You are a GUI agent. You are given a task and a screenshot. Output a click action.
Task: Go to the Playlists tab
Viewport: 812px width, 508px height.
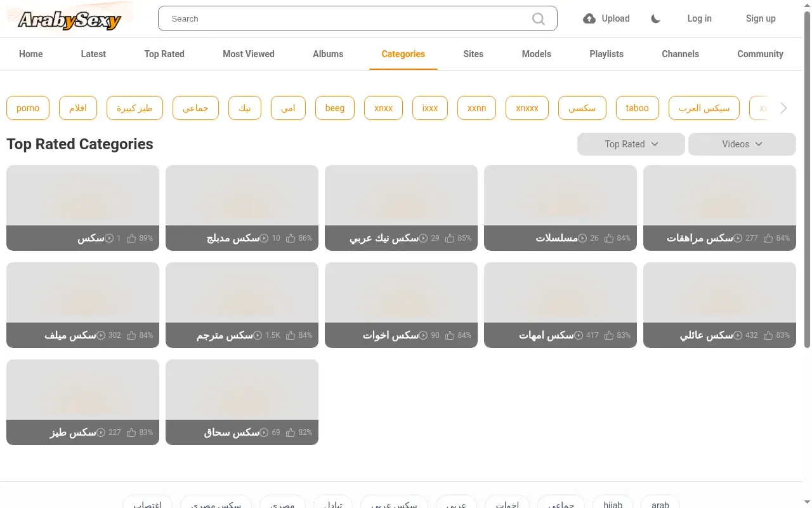click(606, 54)
